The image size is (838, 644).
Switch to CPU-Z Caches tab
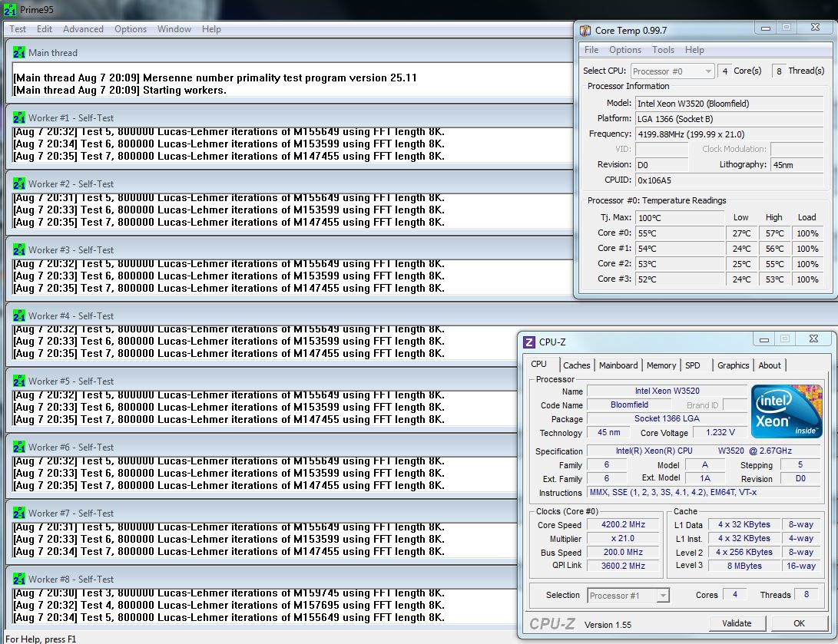(x=577, y=365)
